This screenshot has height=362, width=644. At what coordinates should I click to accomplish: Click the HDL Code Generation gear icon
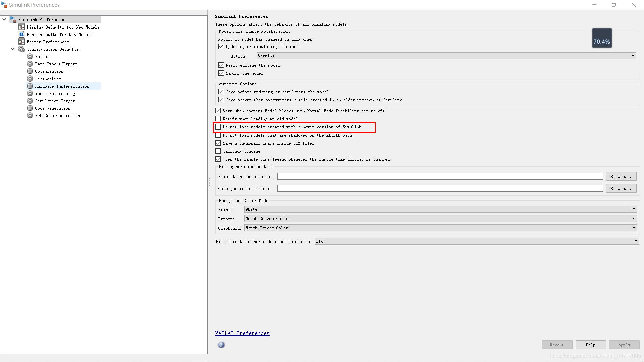[30, 115]
